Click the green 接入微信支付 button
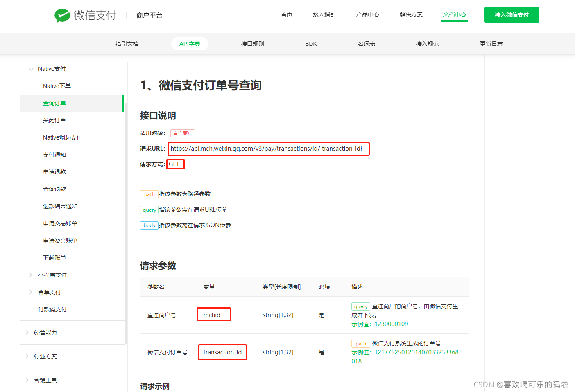575x392 pixels. point(512,14)
